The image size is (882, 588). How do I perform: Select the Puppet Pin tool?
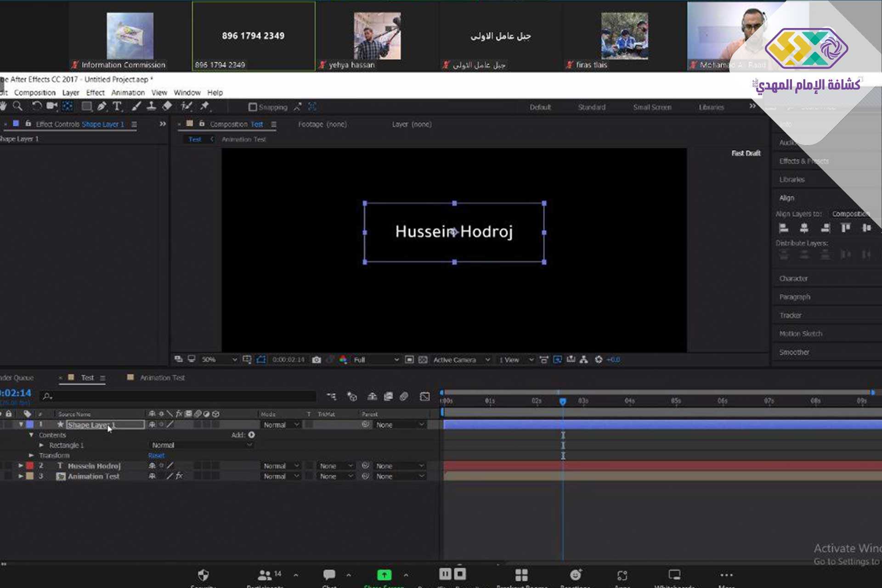[x=204, y=107]
